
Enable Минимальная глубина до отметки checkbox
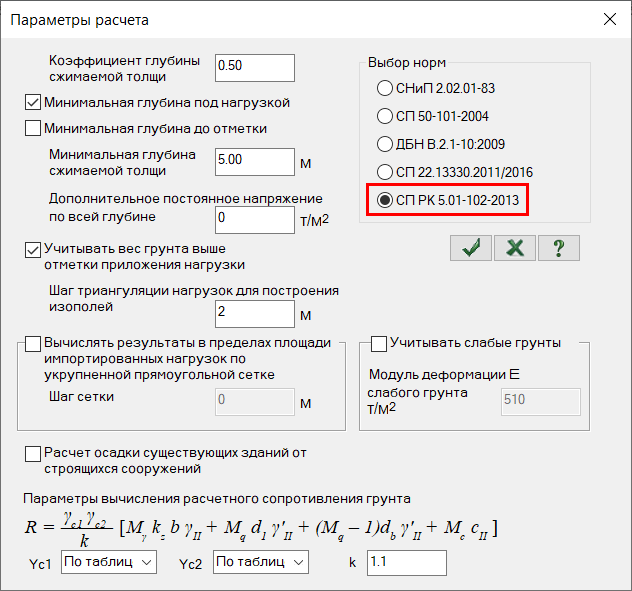pos(33,128)
